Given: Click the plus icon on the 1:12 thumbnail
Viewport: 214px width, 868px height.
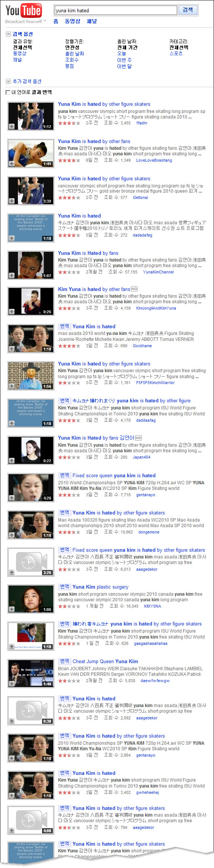Looking at the screenshot, I should click(12, 127).
